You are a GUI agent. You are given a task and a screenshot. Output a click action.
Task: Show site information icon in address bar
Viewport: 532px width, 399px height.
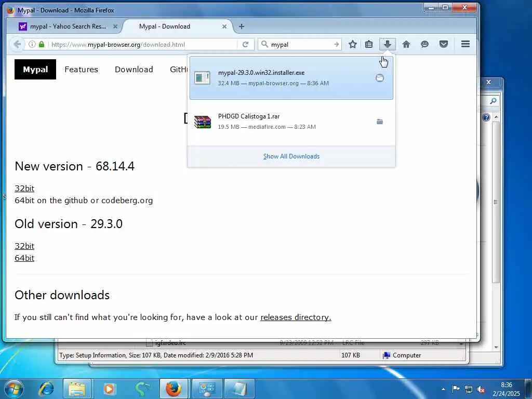tap(32, 45)
